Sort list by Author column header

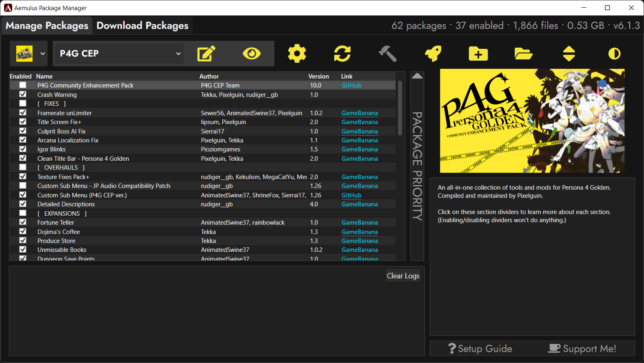coord(209,77)
